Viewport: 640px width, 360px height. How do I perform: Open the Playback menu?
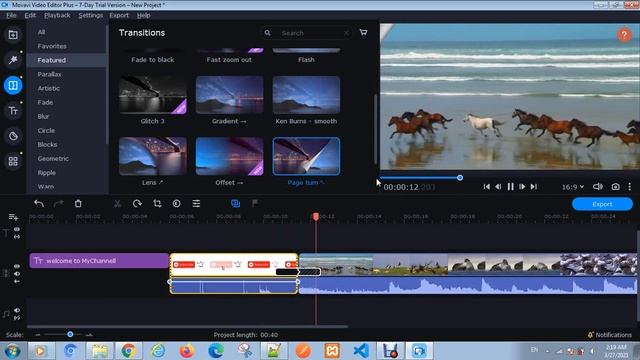(57, 16)
